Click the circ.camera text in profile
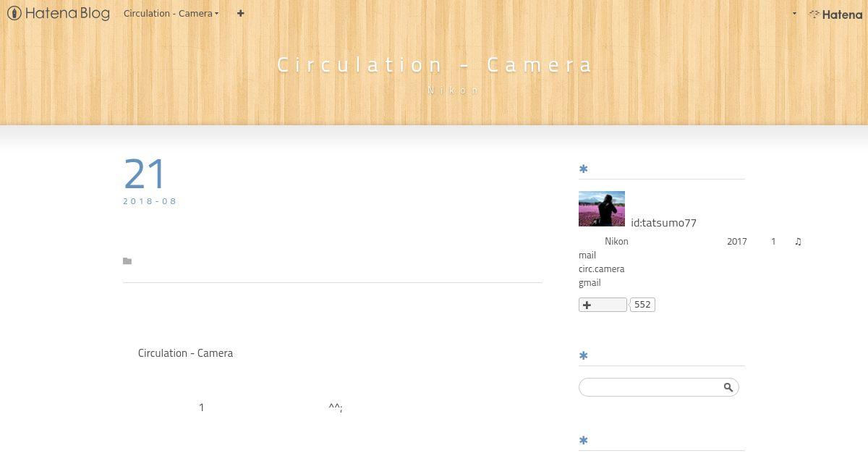This screenshot has width=868, height=456. coord(601,269)
